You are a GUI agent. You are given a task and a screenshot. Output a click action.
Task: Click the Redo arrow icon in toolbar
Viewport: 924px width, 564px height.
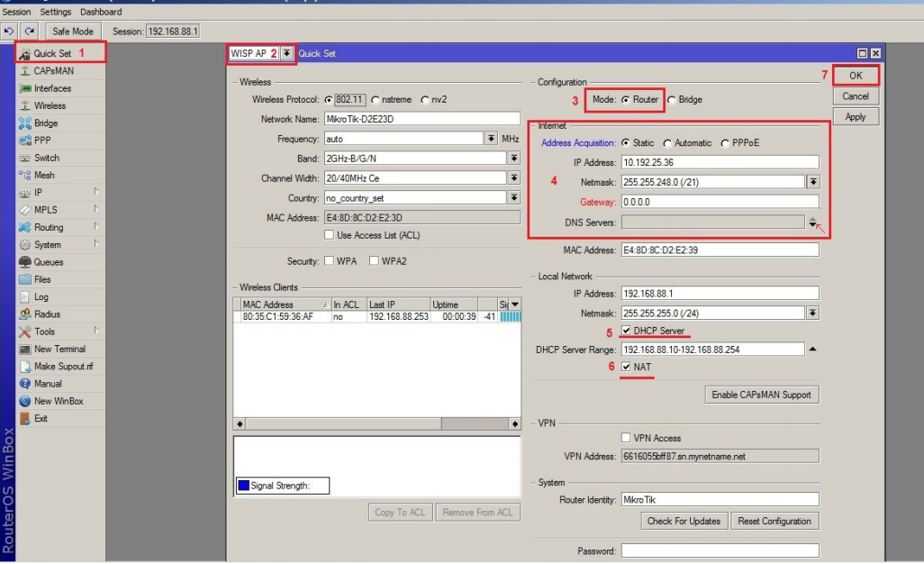pyautogui.click(x=30, y=31)
